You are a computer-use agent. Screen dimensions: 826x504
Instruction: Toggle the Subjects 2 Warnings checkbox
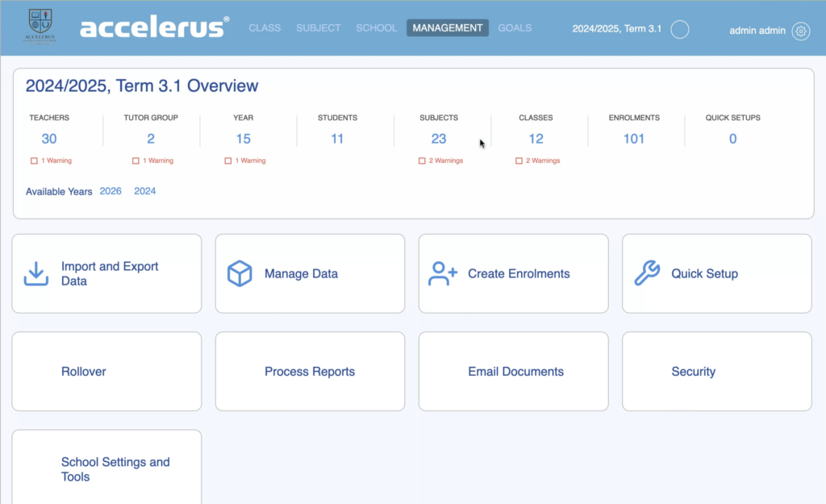pos(422,161)
